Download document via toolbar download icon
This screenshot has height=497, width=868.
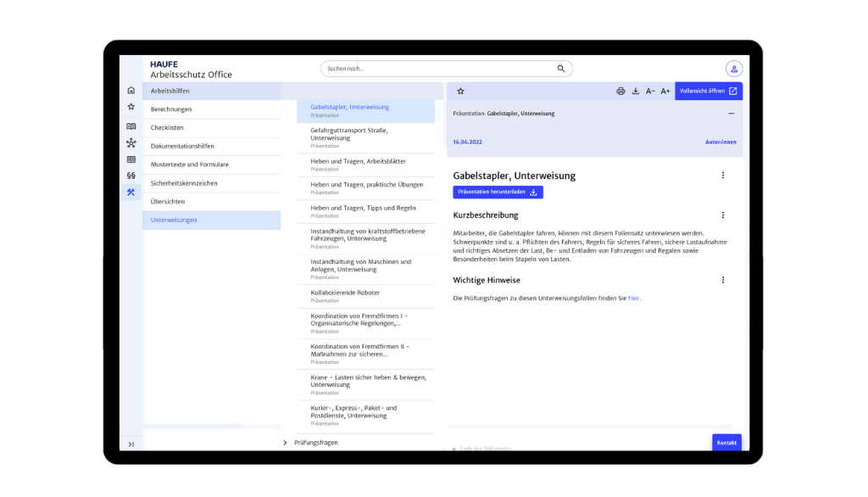click(x=636, y=91)
